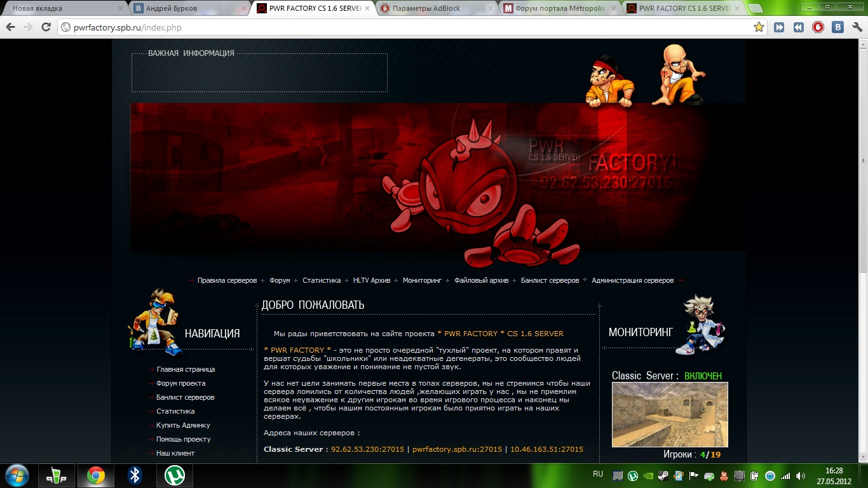Close the Форум портала Metropolis tab
Image resolution: width=868 pixels, height=488 pixels.
613,9
